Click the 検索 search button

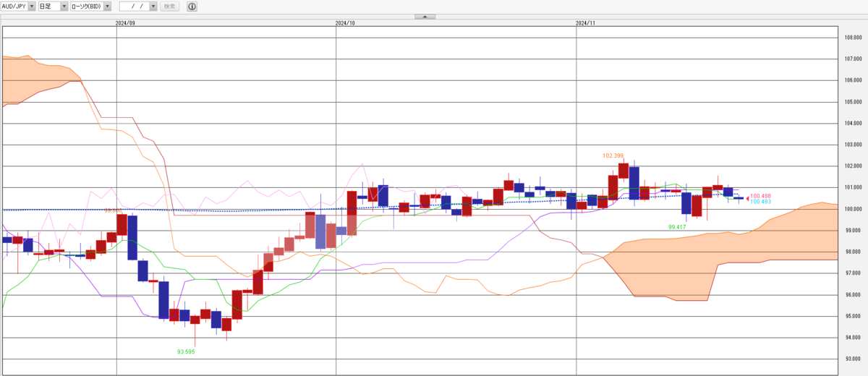point(169,7)
